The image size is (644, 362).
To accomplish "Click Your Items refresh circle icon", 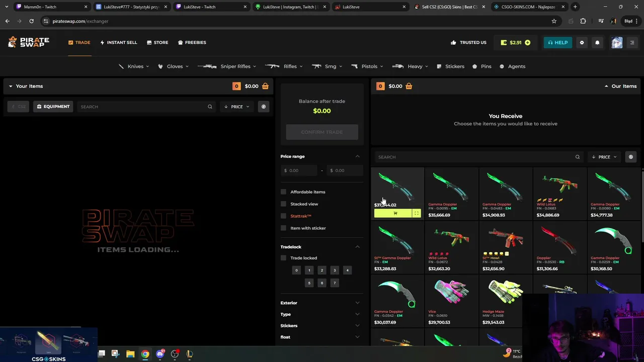I will click(x=263, y=107).
